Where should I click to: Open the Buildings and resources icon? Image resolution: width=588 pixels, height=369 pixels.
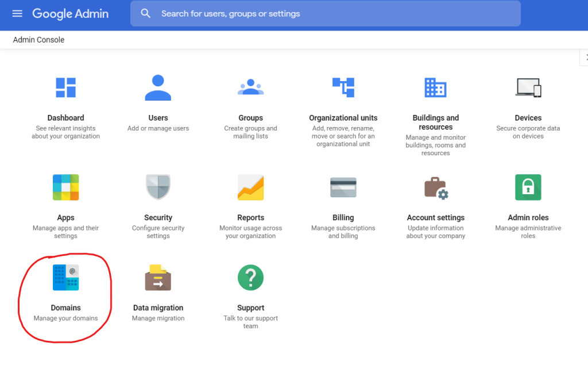(435, 87)
